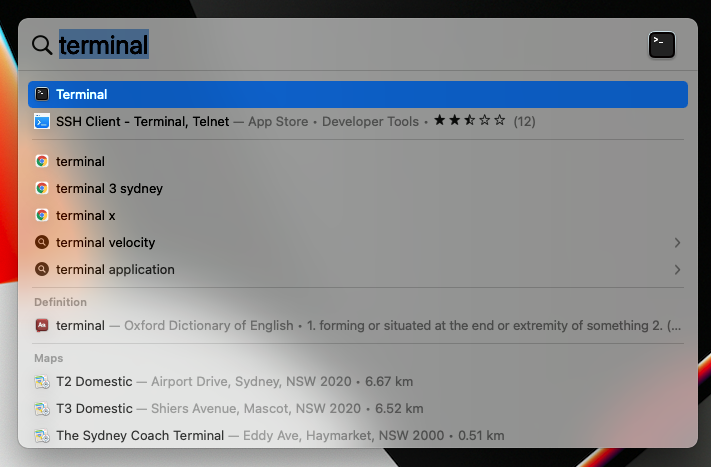The width and height of the screenshot is (711, 467).
Task: Click the Dictionary icon beside terminal definition
Action: coord(42,326)
